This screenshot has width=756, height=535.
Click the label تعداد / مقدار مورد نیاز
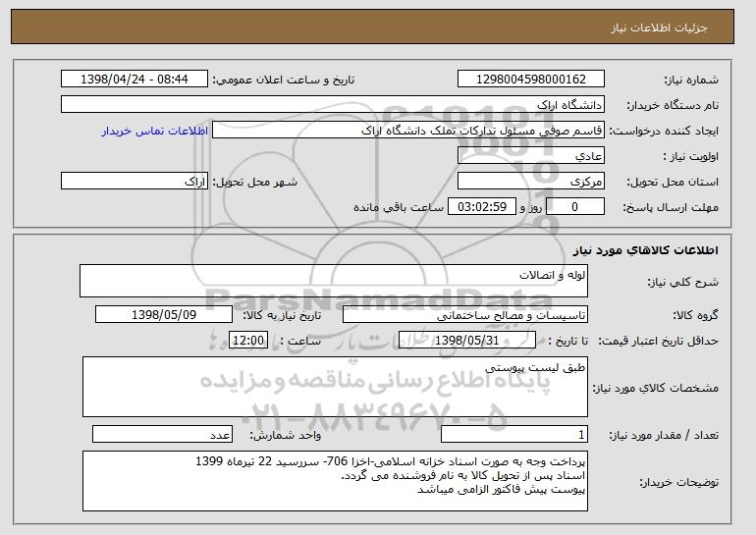coord(664,436)
